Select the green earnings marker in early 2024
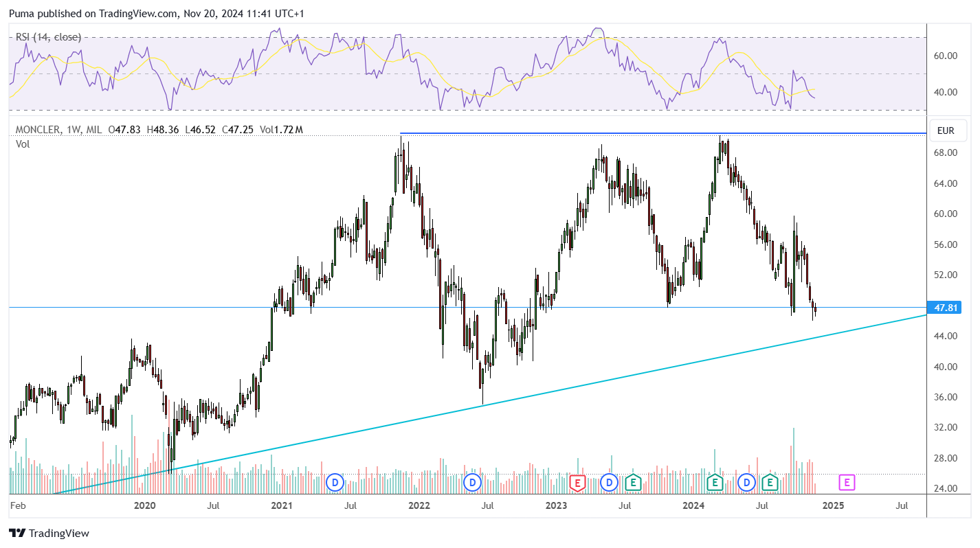Viewport: 980px width, 548px height. (715, 483)
